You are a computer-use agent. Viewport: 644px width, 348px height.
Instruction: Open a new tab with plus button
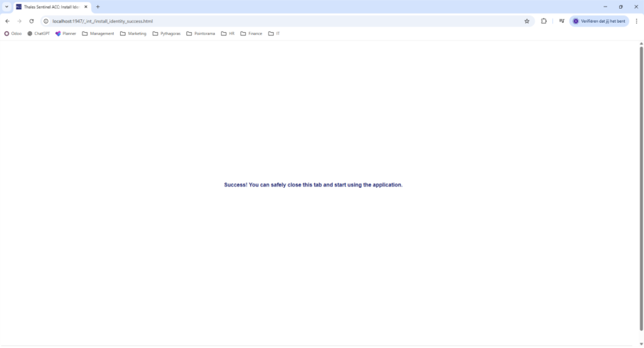98,7
